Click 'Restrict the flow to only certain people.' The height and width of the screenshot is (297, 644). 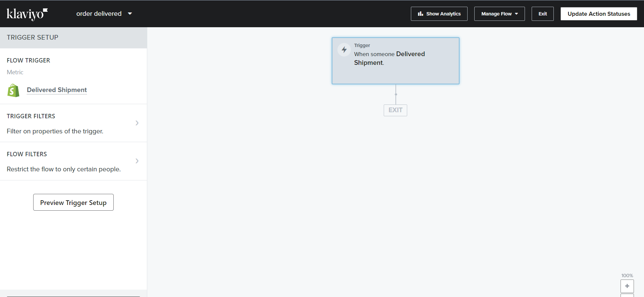point(64,169)
